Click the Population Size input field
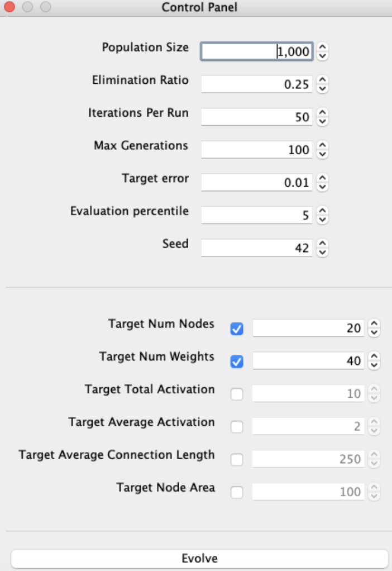Image resolution: width=392 pixels, height=571 pixels. (256, 51)
